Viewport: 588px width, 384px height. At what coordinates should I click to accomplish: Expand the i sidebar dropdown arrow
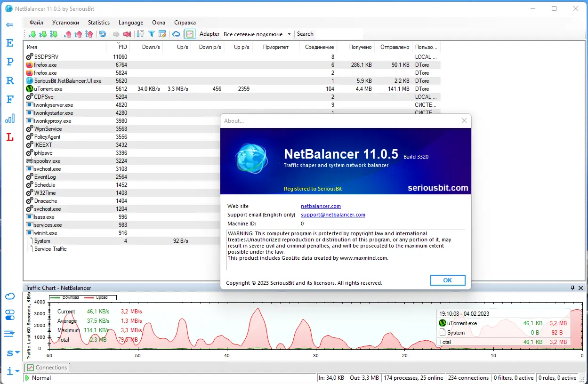(x=17, y=371)
